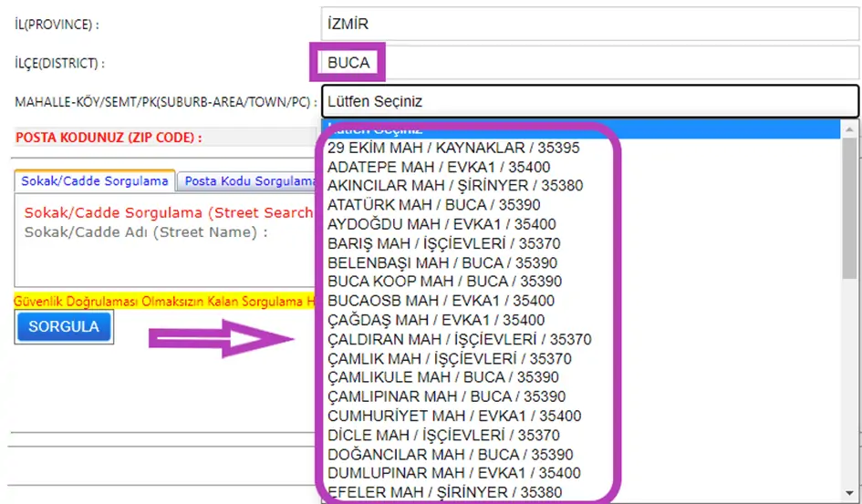Select BELENBAŞI MAH / BUCA / 35390

[x=441, y=262]
